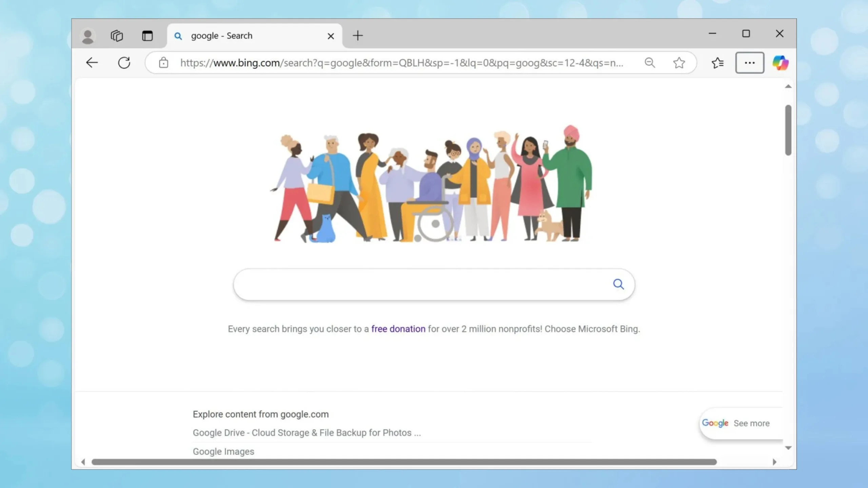Open the profile avatar icon
The height and width of the screenshot is (488, 868).
[88, 36]
